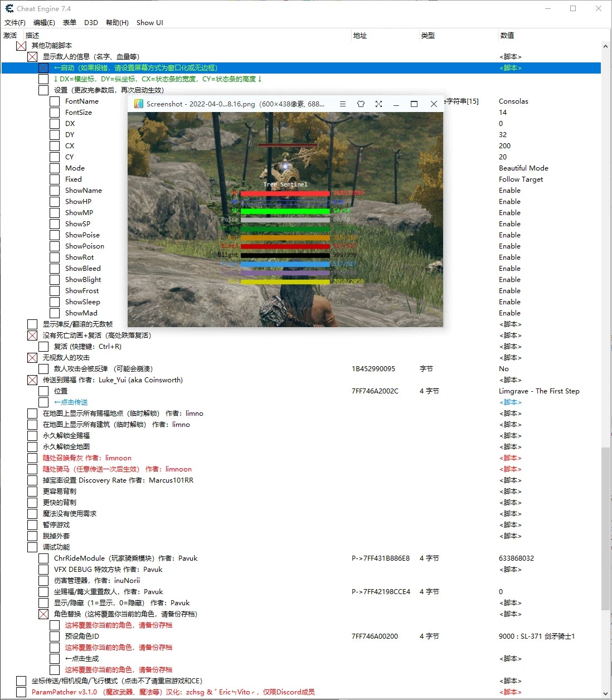The width and height of the screenshot is (612, 700).
Task: Select the ChrRideModule row text
Action: 125,558
